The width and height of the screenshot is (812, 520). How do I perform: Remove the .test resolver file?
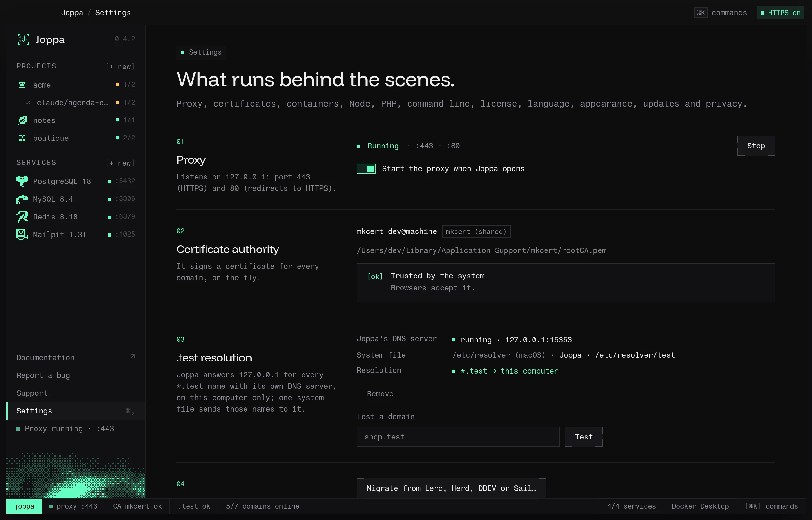[380, 394]
